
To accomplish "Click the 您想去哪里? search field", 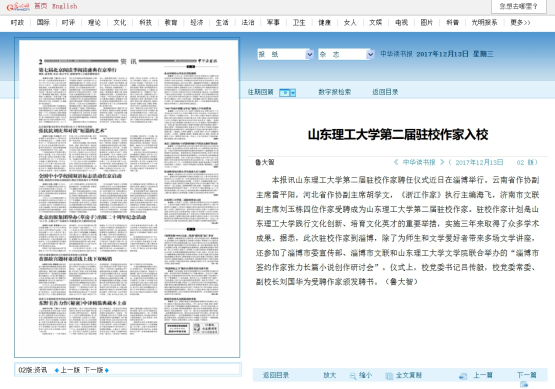I will [519, 6].
